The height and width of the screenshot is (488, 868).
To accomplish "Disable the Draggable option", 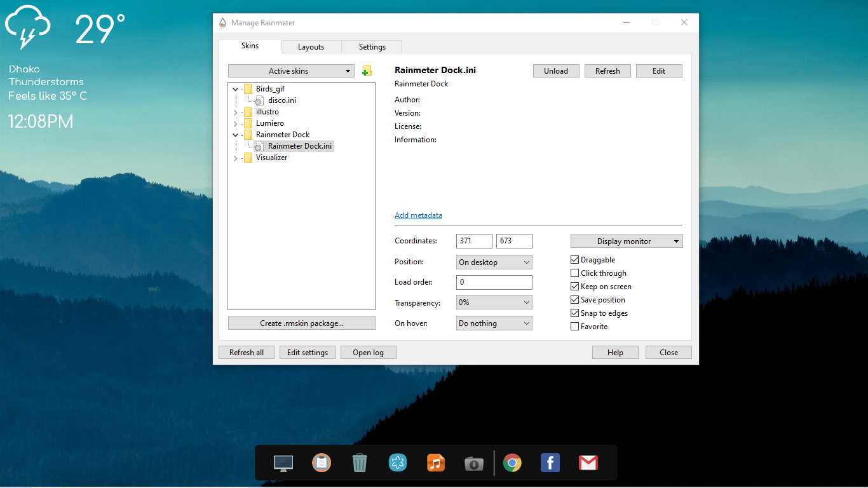I will pos(574,259).
